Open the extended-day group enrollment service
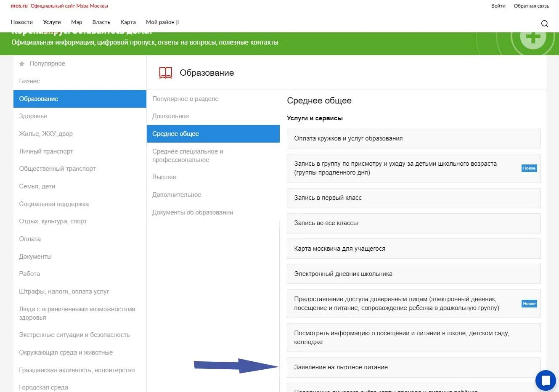The image size is (559, 392). click(x=413, y=168)
